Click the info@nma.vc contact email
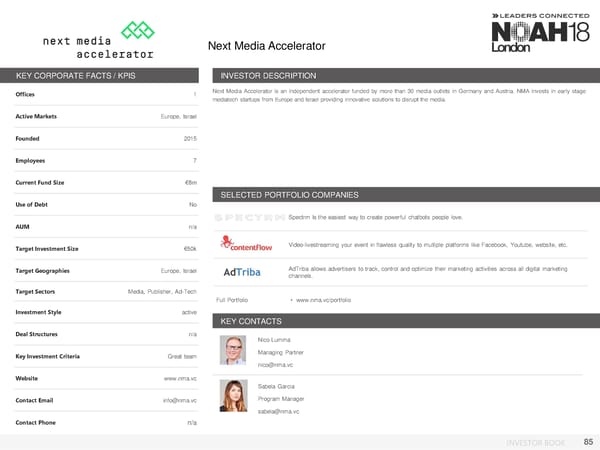600x450 pixels. [180, 401]
